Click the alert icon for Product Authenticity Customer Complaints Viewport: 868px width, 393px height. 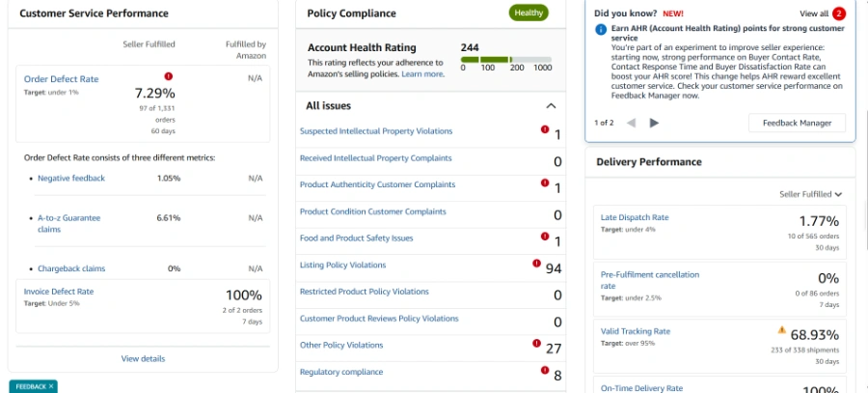point(545,182)
